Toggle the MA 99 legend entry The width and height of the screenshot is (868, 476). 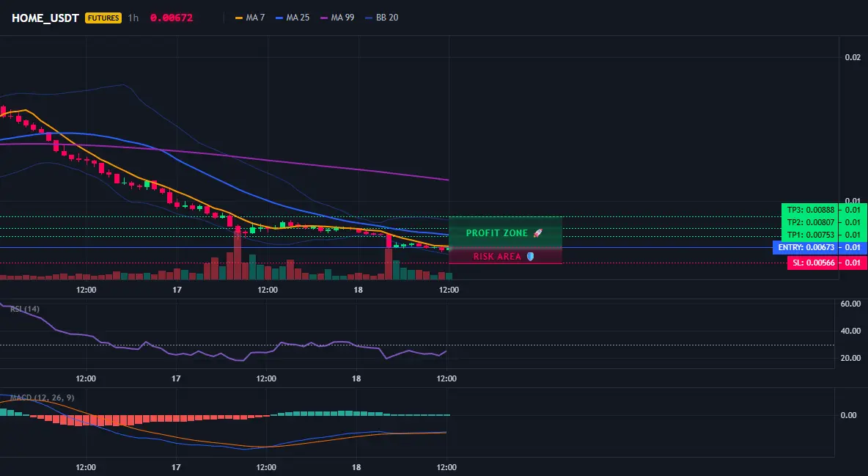click(x=338, y=18)
